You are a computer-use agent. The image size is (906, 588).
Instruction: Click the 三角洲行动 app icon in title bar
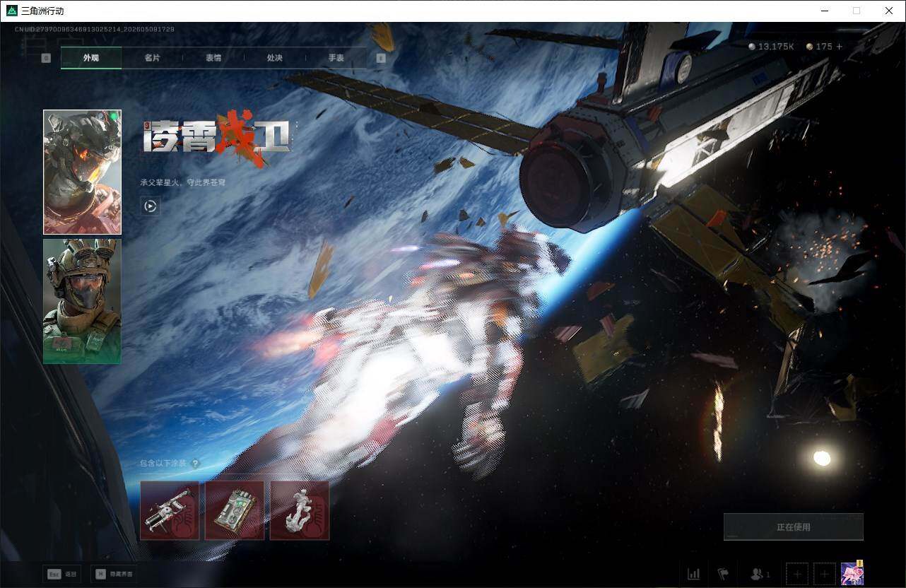(12, 11)
